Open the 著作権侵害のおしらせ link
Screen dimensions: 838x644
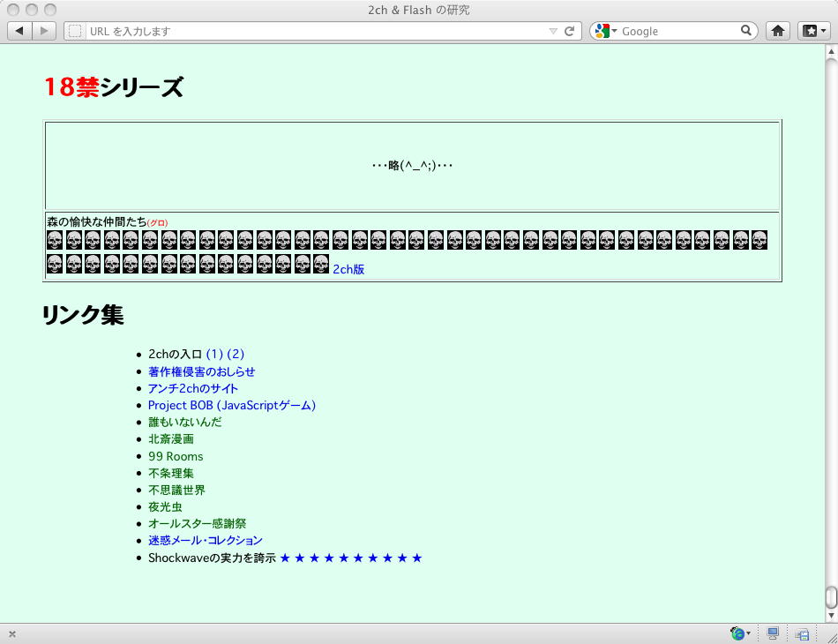point(201,371)
